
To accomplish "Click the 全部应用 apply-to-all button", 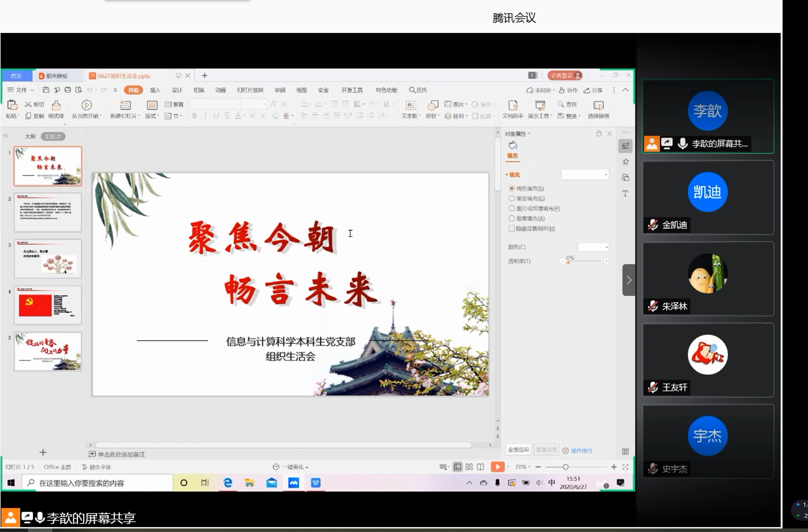I will (x=518, y=450).
